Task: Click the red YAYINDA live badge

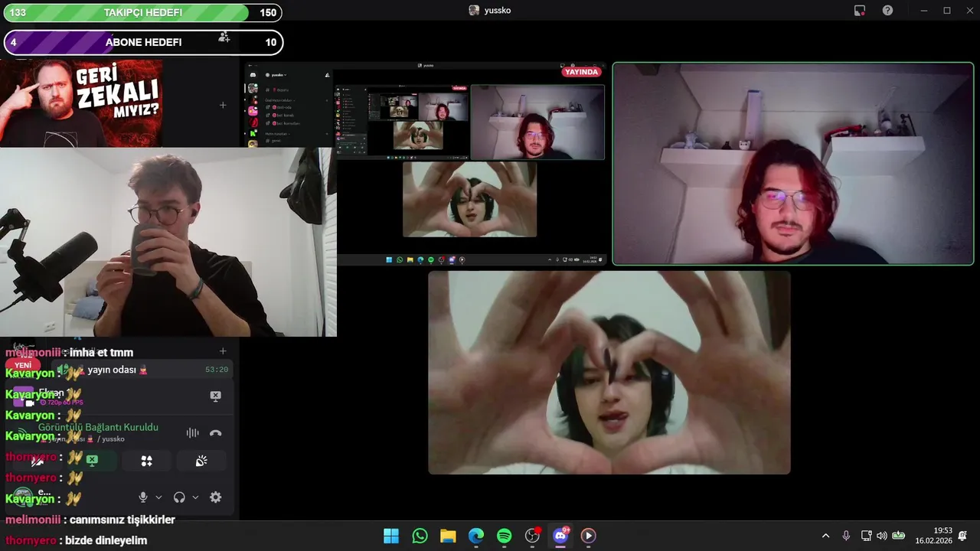Action: coord(581,72)
